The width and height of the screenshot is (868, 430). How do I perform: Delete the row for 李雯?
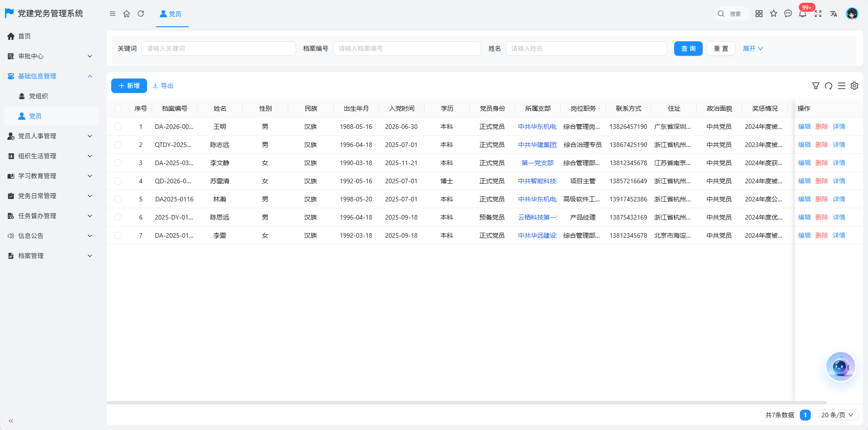pyautogui.click(x=822, y=235)
